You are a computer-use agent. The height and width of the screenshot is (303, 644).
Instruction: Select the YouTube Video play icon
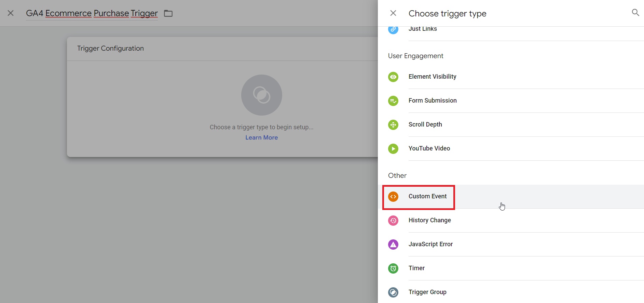393,148
